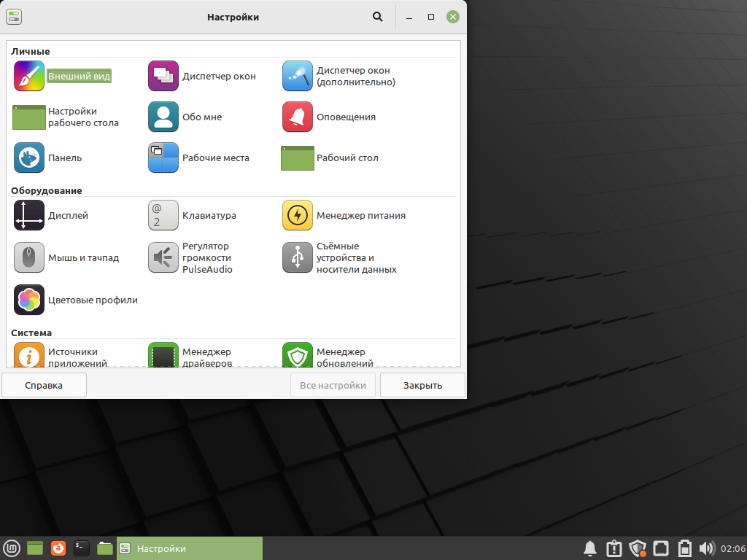
Task: Open the Mint menu in the taskbar
Action: coord(11,548)
